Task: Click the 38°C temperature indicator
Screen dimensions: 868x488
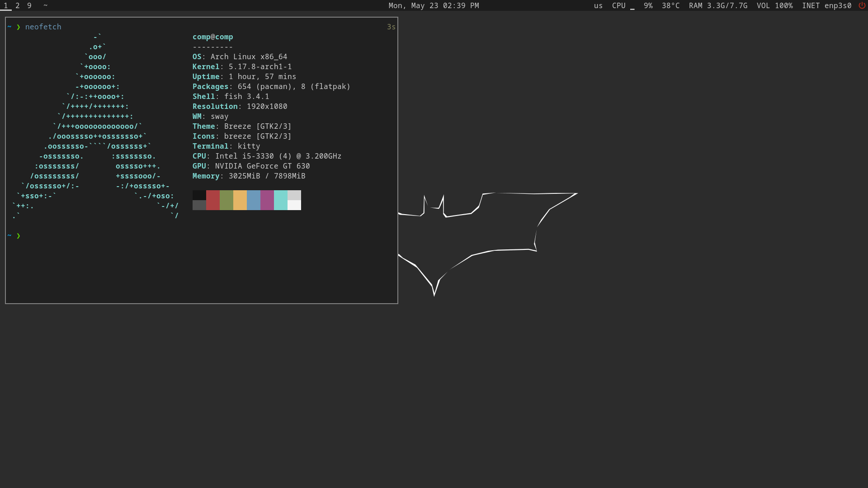Action: click(670, 5)
